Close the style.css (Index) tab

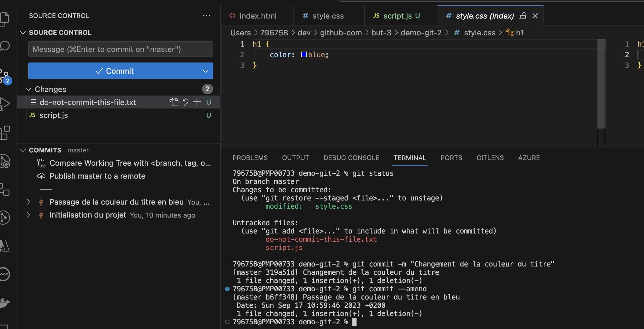point(535,16)
